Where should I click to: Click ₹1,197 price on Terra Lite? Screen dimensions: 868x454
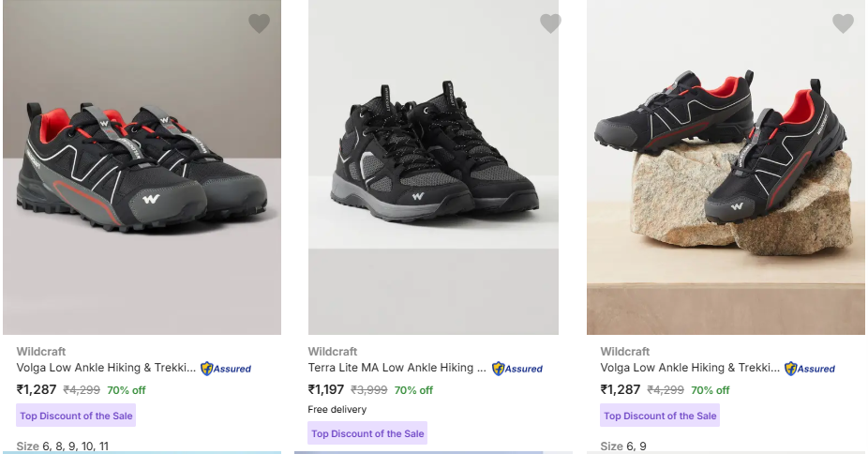coord(326,390)
